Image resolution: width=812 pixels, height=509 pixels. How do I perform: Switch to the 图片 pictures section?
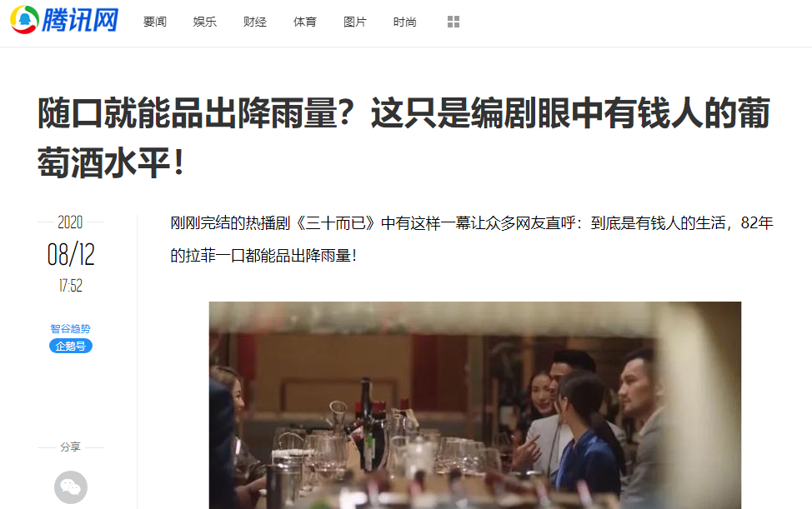pos(355,22)
